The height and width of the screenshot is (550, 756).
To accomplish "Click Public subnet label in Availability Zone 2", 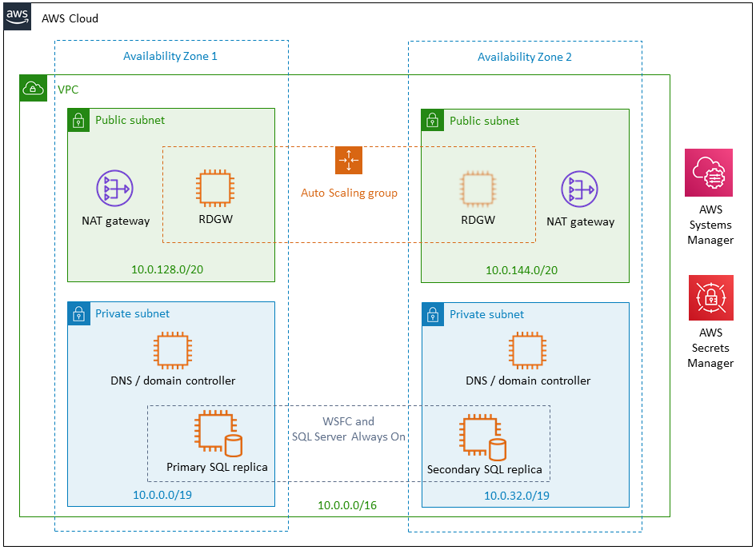I will pyautogui.click(x=485, y=121).
